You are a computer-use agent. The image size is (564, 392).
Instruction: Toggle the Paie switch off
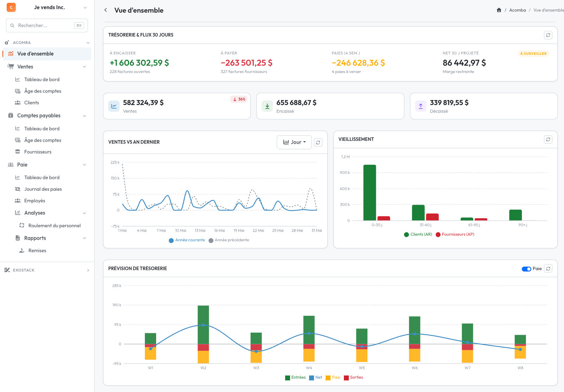point(526,269)
